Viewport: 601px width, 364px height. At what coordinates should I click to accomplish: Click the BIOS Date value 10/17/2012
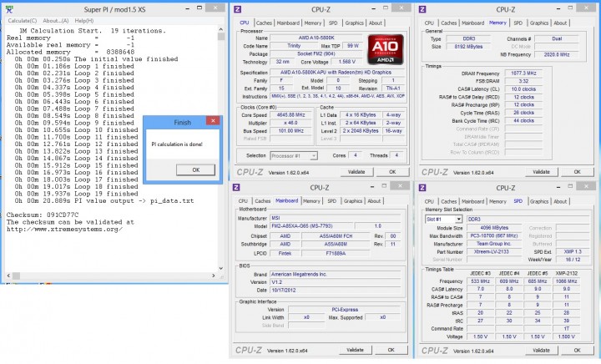click(x=336, y=290)
